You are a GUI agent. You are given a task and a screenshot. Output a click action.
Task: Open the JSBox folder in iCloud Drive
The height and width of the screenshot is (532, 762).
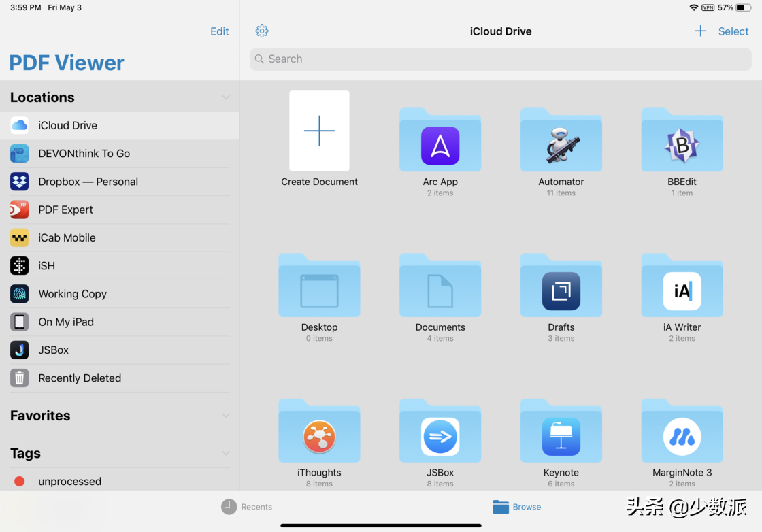[x=440, y=431]
